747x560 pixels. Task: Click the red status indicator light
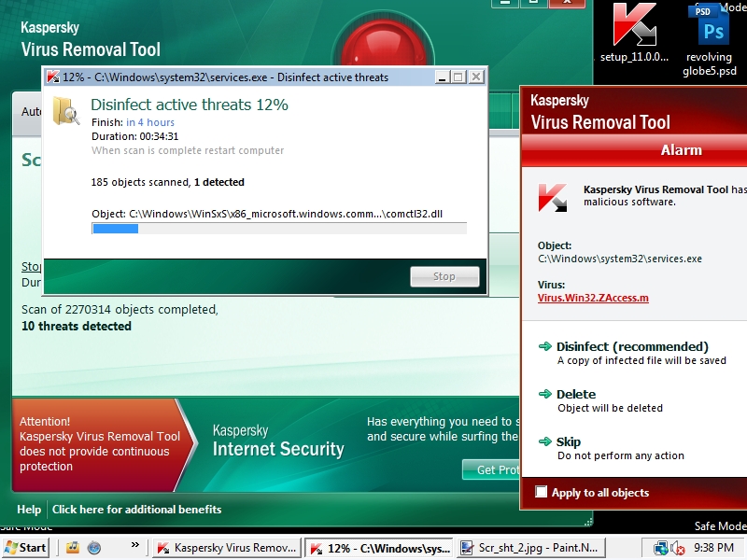point(383,43)
